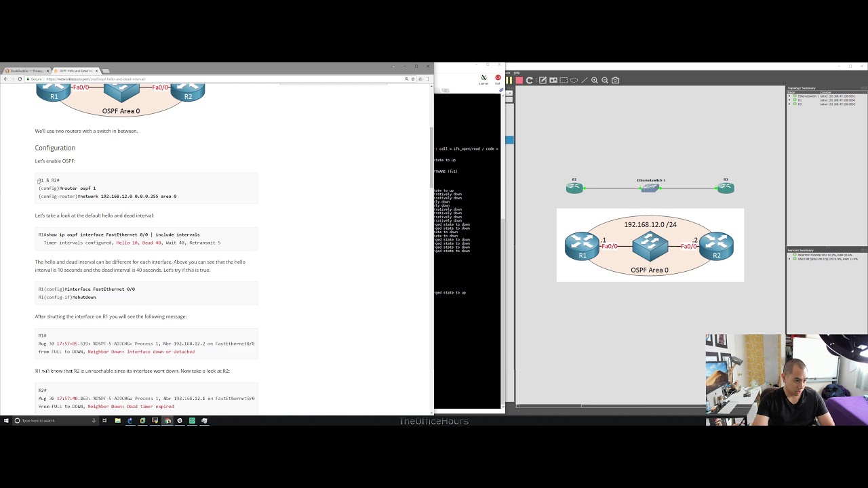Bookmark this page with star icon

tap(413, 79)
